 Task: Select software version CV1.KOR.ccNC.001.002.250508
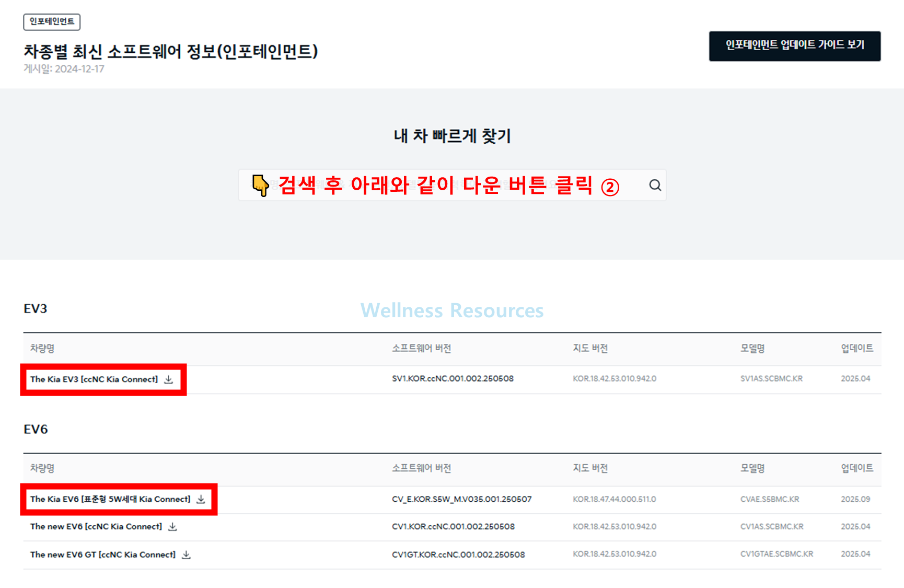point(453,527)
